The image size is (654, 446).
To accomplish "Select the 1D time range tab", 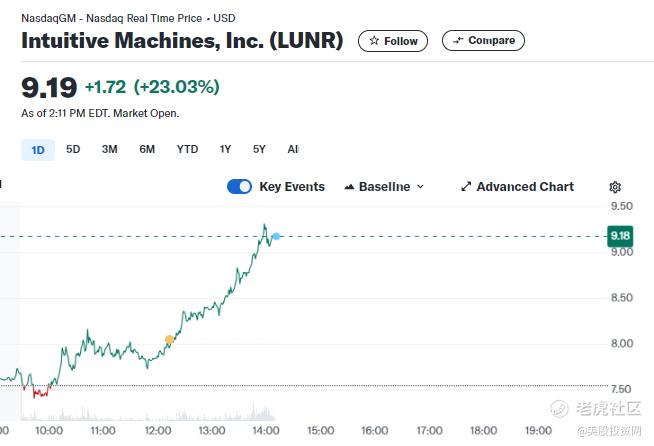I will tap(38, 150).
